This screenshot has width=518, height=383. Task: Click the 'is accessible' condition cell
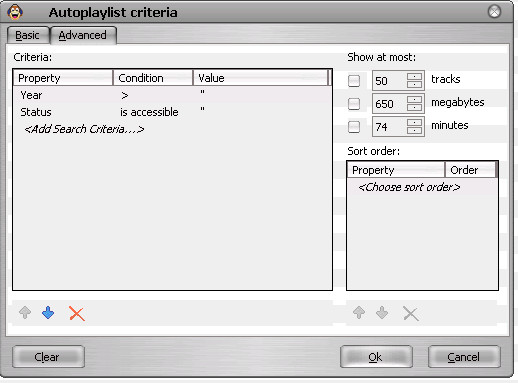[x=149, y=112]
